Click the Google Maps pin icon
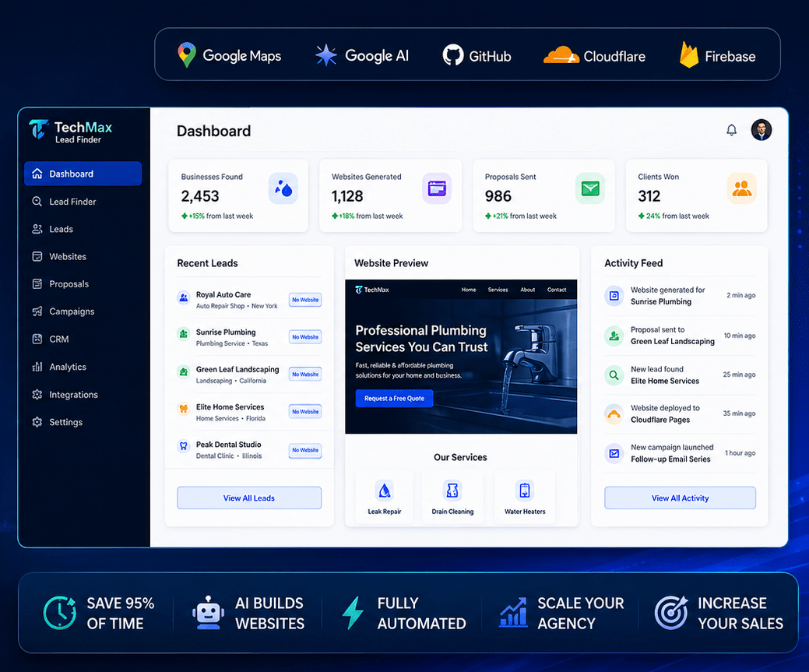The image size is (809, 672). coord(187,55)
